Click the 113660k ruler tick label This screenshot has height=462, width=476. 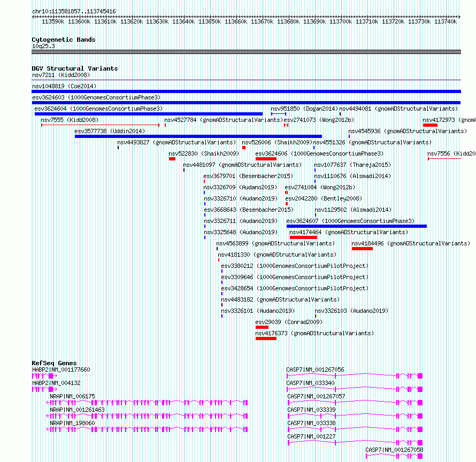(x=235, y=21)
